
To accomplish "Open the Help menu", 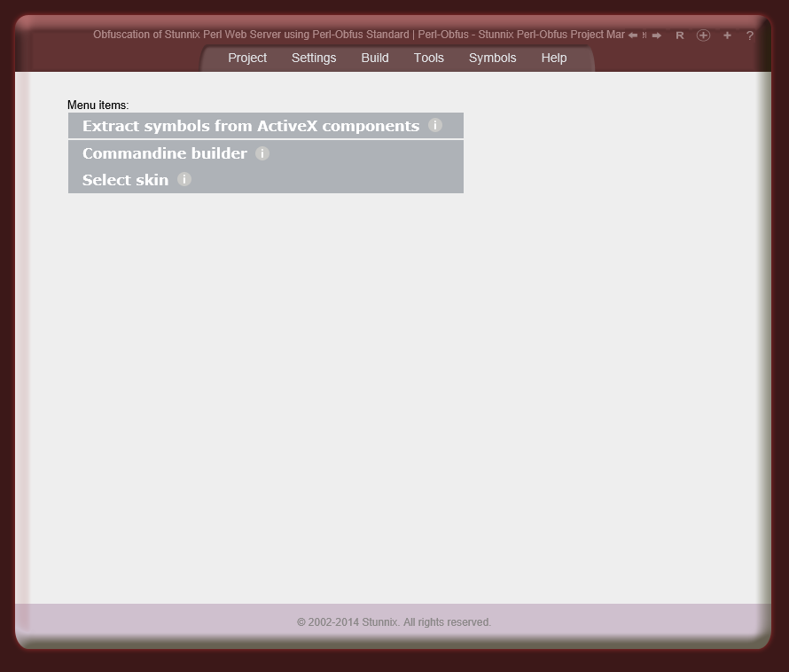I will (553, 58).
